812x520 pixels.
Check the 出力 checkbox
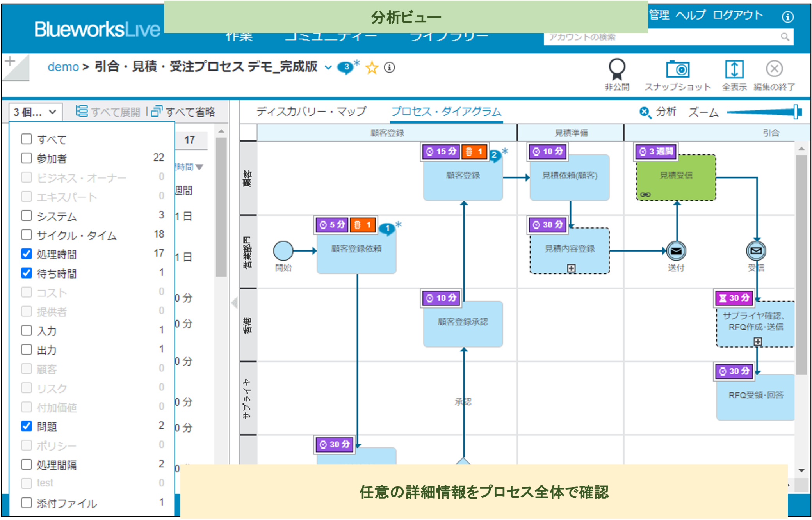point(27,349)
